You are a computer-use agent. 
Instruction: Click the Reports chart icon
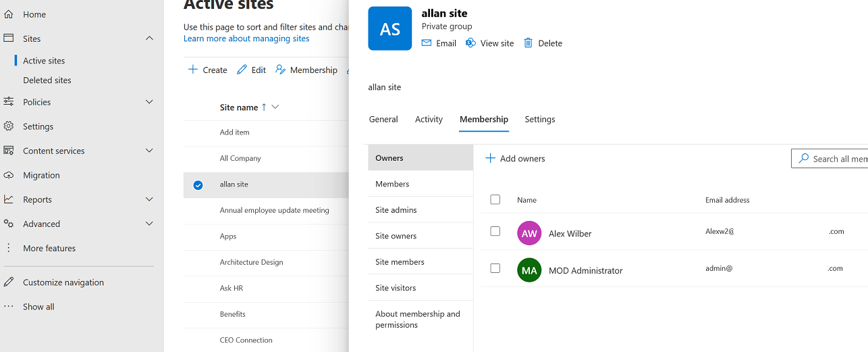click(9, 199)
